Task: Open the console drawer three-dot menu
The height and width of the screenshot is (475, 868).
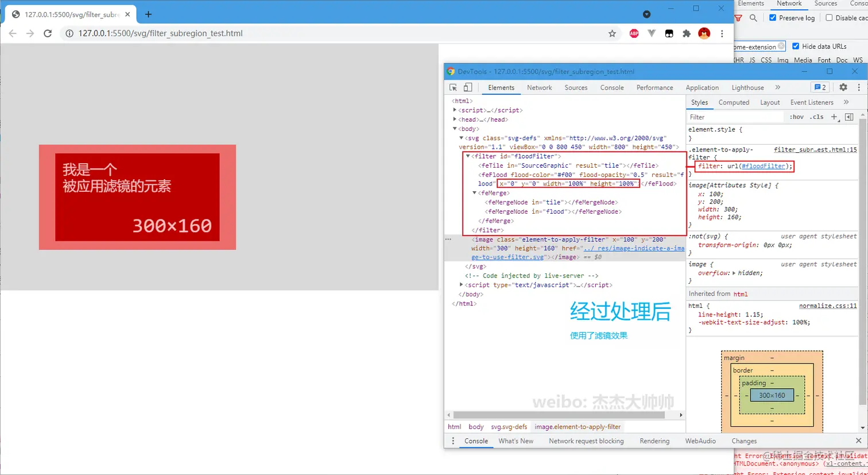Action: coord(453,441)
